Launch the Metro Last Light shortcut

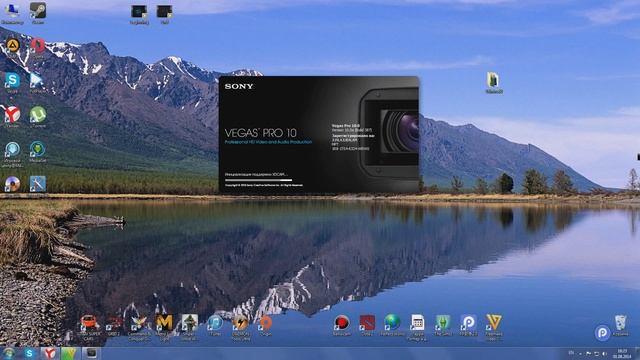[164, 327]
